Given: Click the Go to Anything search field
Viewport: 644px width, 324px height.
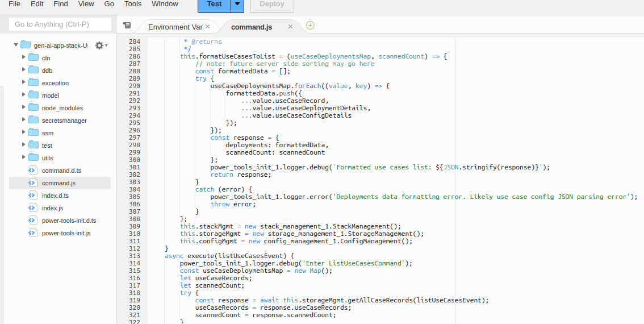Looking at the screenshot, I should coord(60,24).
